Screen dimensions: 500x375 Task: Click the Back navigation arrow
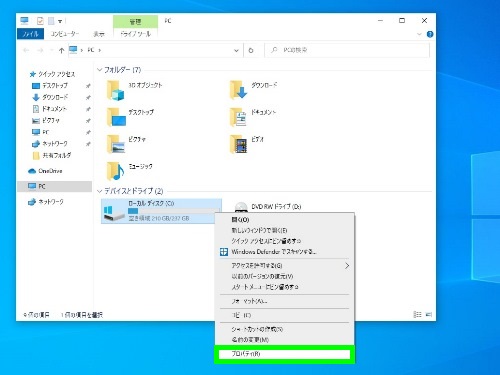point(26,50)
